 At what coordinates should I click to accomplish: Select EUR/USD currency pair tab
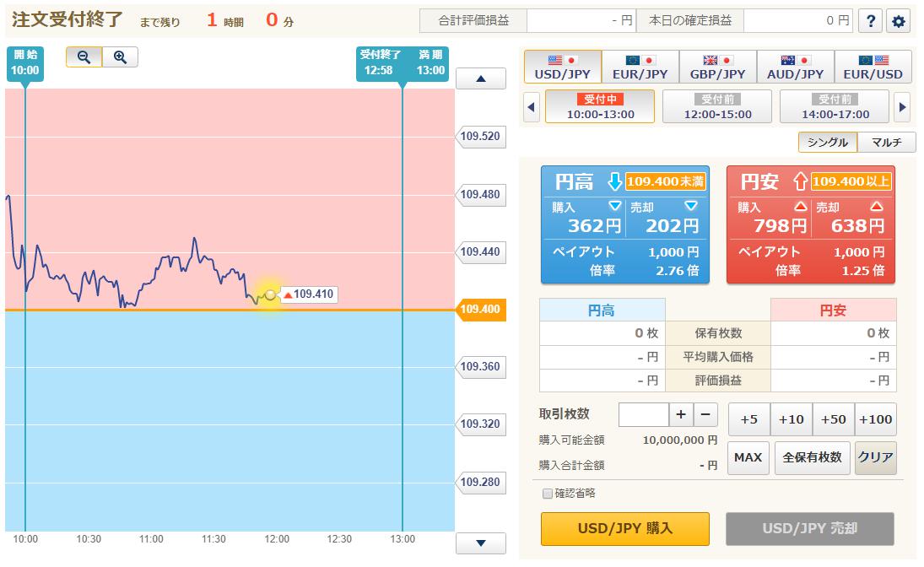[873, 67]
